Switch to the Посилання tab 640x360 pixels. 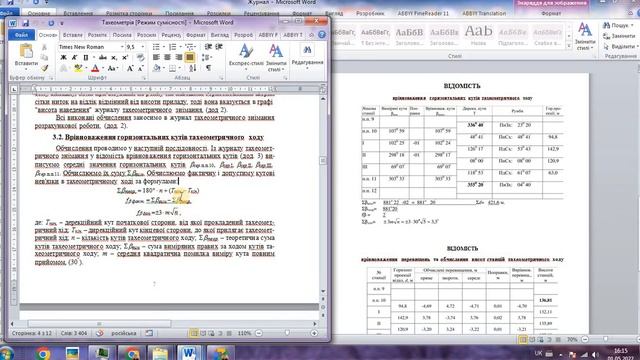click(x=122, y=35)
